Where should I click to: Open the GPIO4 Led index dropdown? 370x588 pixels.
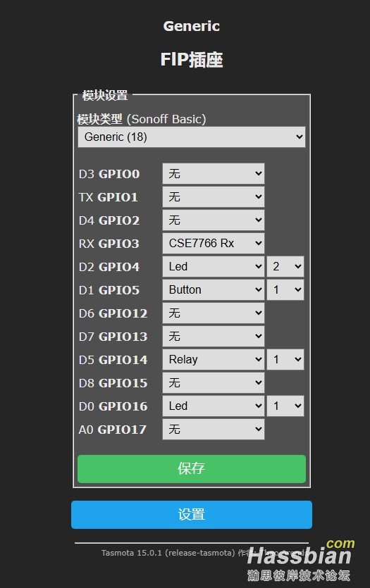tap(285, 267)
